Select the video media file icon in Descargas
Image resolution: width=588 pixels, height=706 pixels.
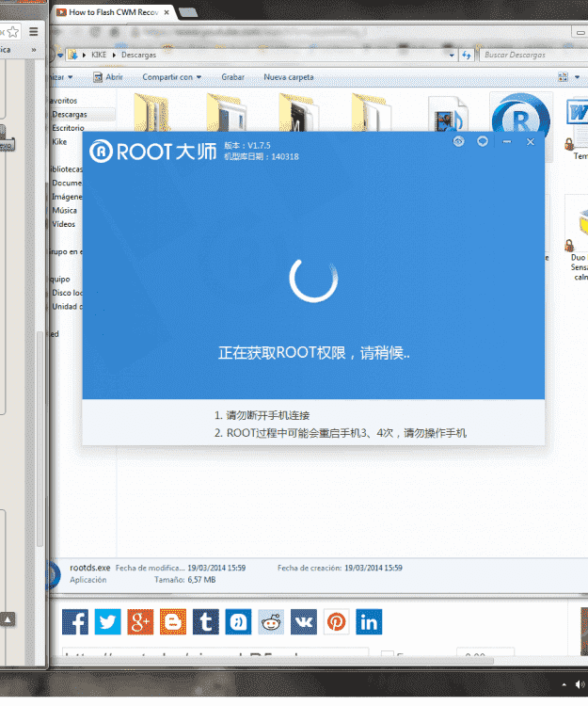[x=449, y=115]
